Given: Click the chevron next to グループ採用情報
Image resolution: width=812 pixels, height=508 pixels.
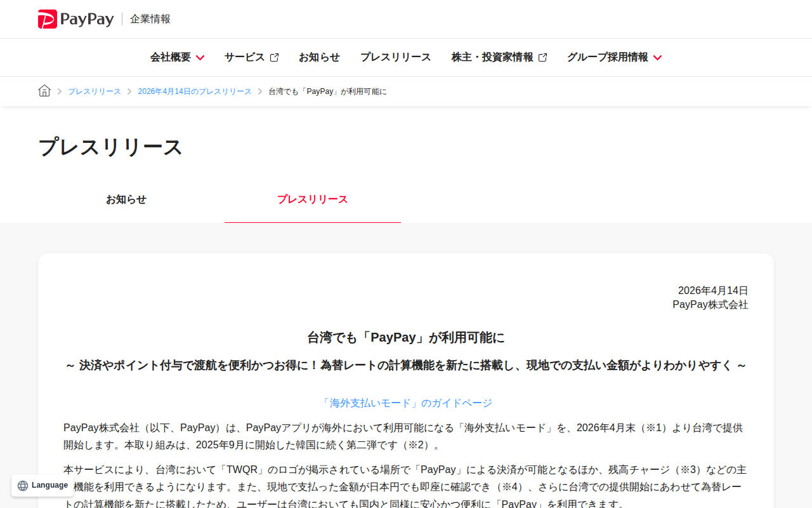Looking at the screenshot, I should [657, 58].
